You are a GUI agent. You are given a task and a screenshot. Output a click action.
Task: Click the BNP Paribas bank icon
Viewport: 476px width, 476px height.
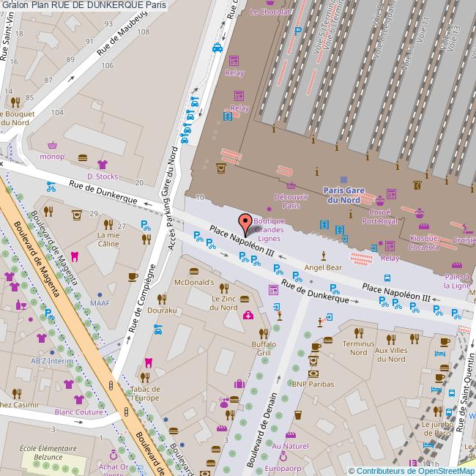point(313,373)
